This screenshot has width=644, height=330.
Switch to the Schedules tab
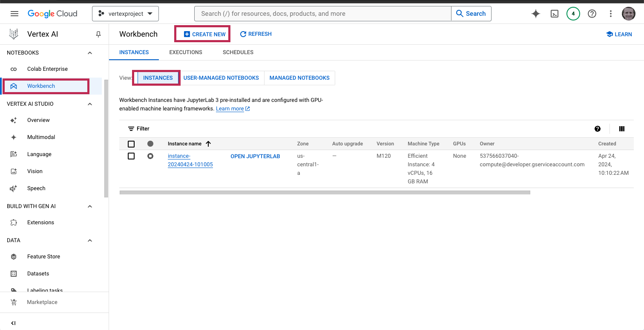click(238, 52)
